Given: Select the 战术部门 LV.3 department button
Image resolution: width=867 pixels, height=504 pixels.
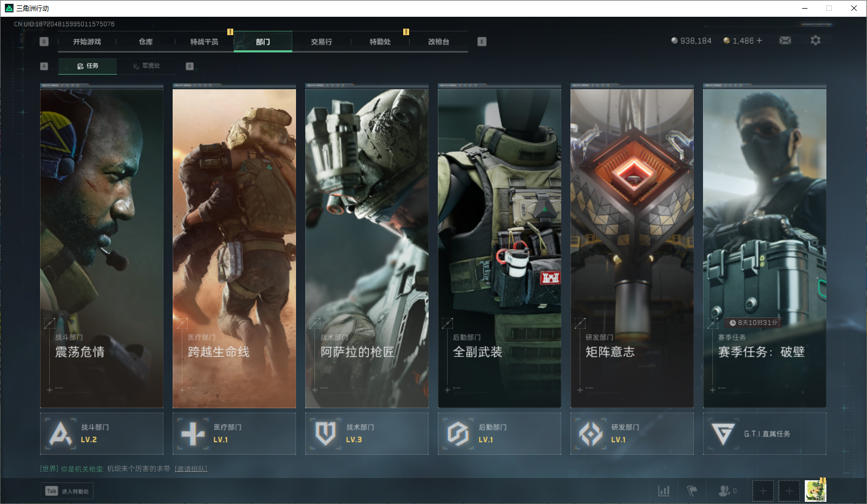Looking at the screenshot, I should point(367,434).
